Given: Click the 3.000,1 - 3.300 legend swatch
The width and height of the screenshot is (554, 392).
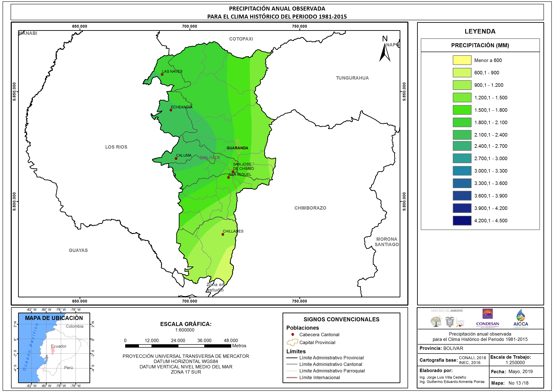Looking at the screenshot, I should [x=462, y=171].
